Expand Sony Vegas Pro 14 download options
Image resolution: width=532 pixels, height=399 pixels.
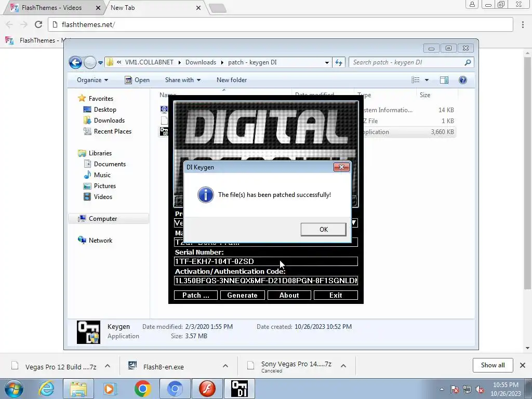coord(343,366)
